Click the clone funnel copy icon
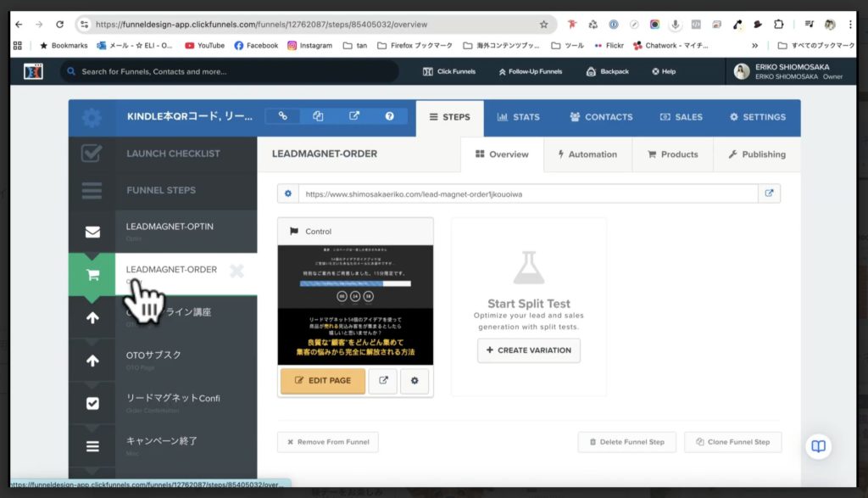The width and height of the screenshot is (868, 498). click(x=318, y=116)
